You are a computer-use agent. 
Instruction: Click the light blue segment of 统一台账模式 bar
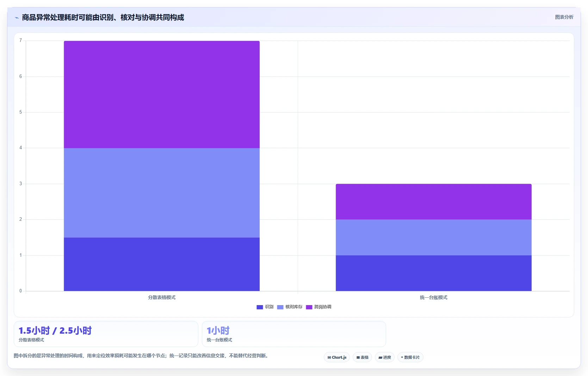click(x=433, y=237)
